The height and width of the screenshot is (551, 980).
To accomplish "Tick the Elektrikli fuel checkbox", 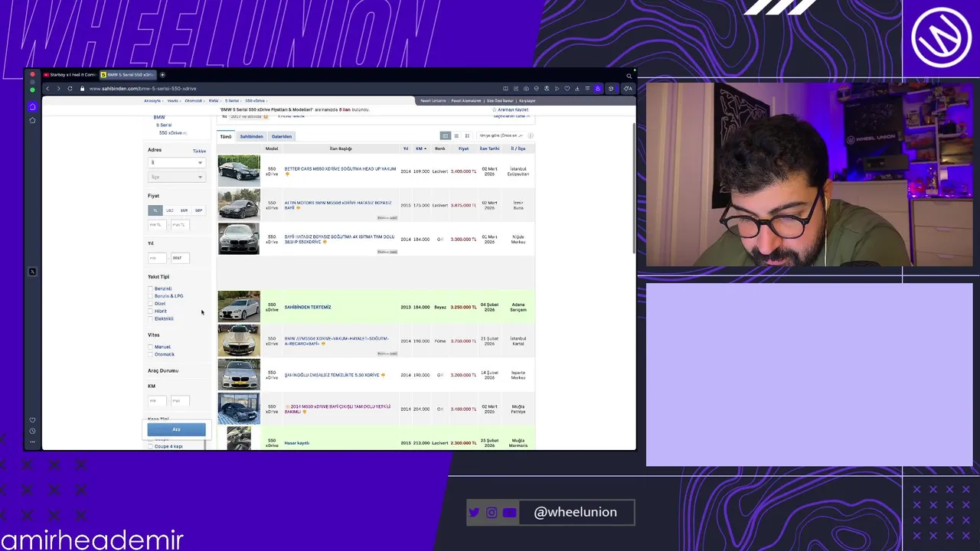I will tap(151, 319).
